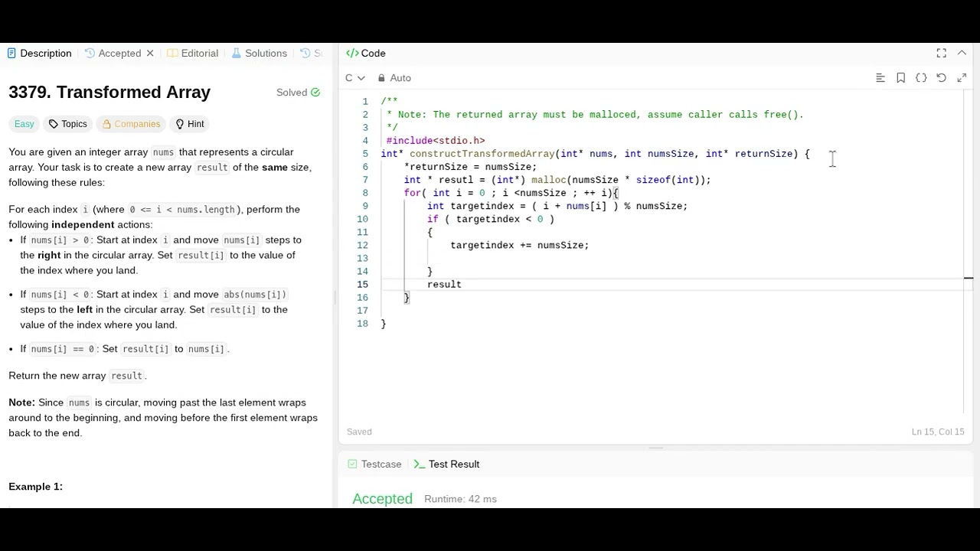Click the '#include<stdio.h>' code line

pos(436,141)
